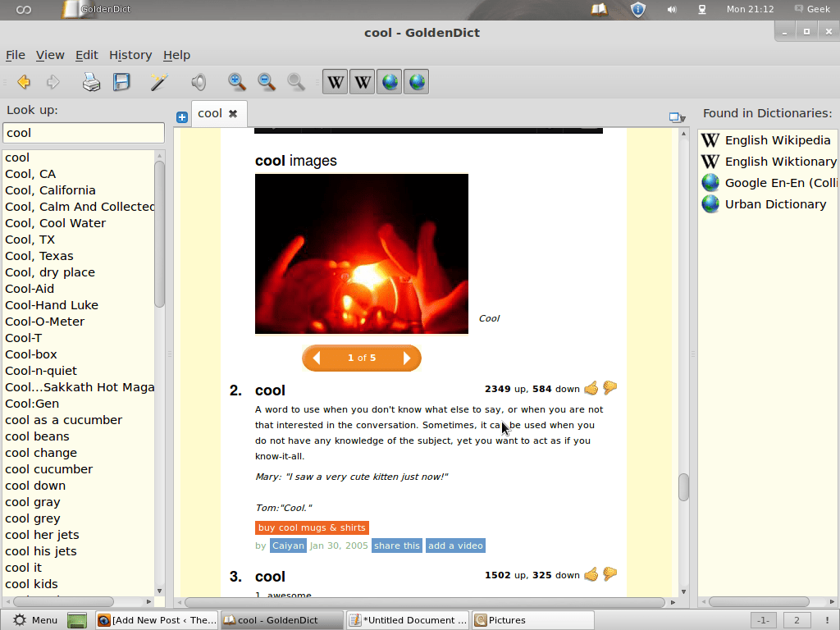Image resolution: width=840 pixels, height=630 pixels.
Task: Go back using the back arrow
Action: [23, 81]
